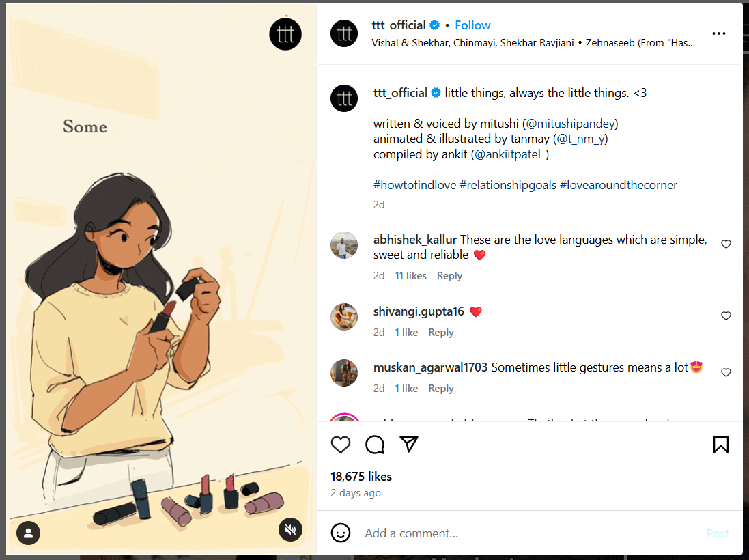The height and width of the screenshot is (560, 749).
Task: Open the emoji picker beside the comment field
Action: 340,533
